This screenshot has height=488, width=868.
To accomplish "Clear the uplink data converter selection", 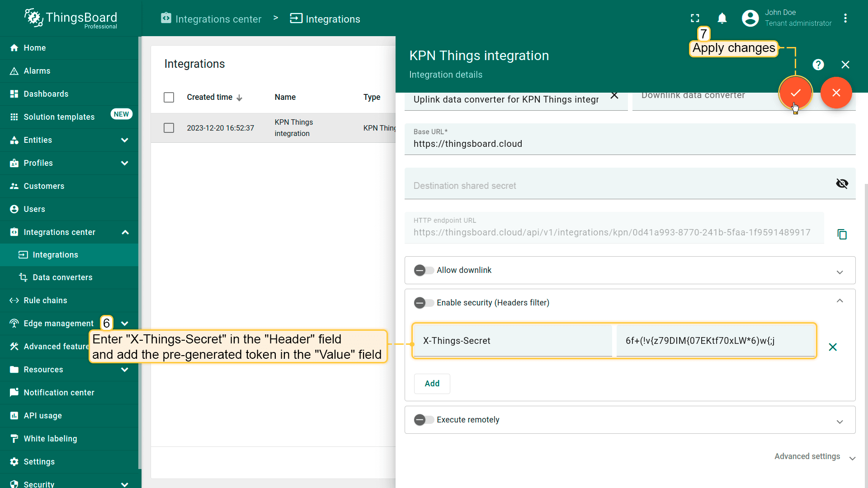I will pyautogui.click(x=614, y=96).
